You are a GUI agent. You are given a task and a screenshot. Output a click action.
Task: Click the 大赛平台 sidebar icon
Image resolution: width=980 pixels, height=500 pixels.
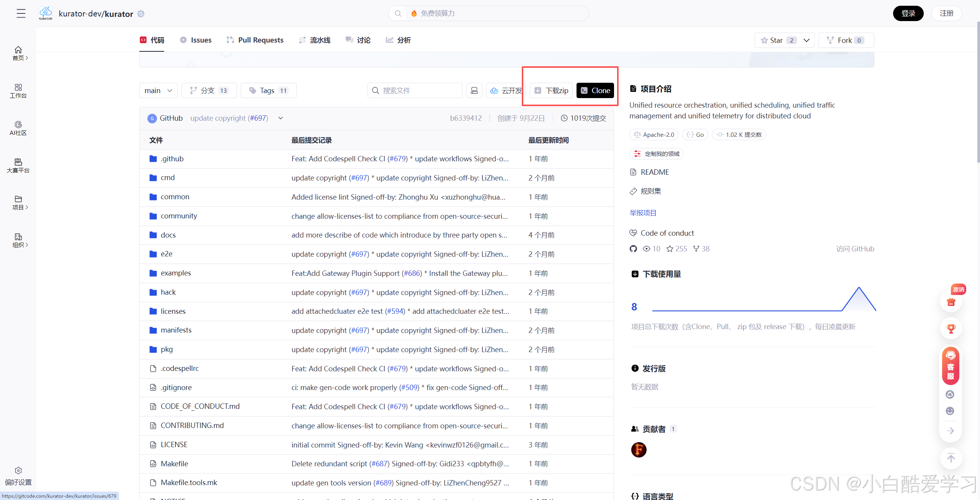coord(18,166)
